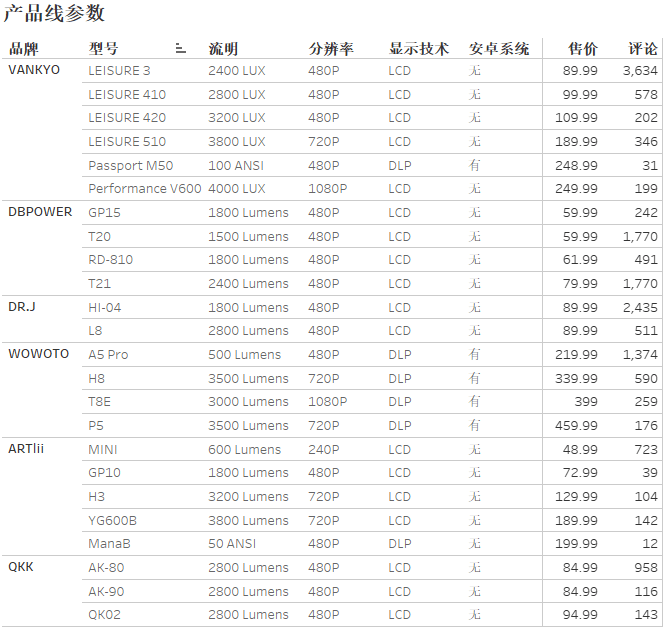Click the 399 price value
Screen dimensions: 670x628
(586, 401)
